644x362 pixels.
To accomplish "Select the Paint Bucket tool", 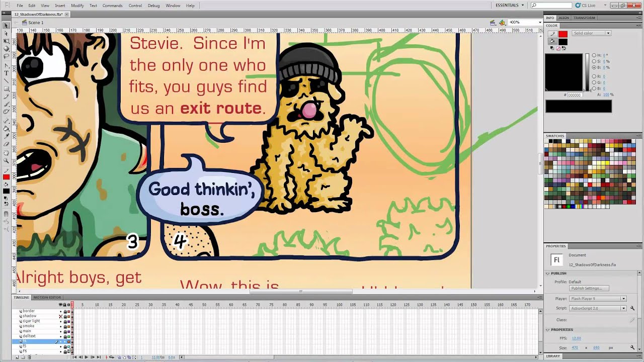I will [6, 128].
